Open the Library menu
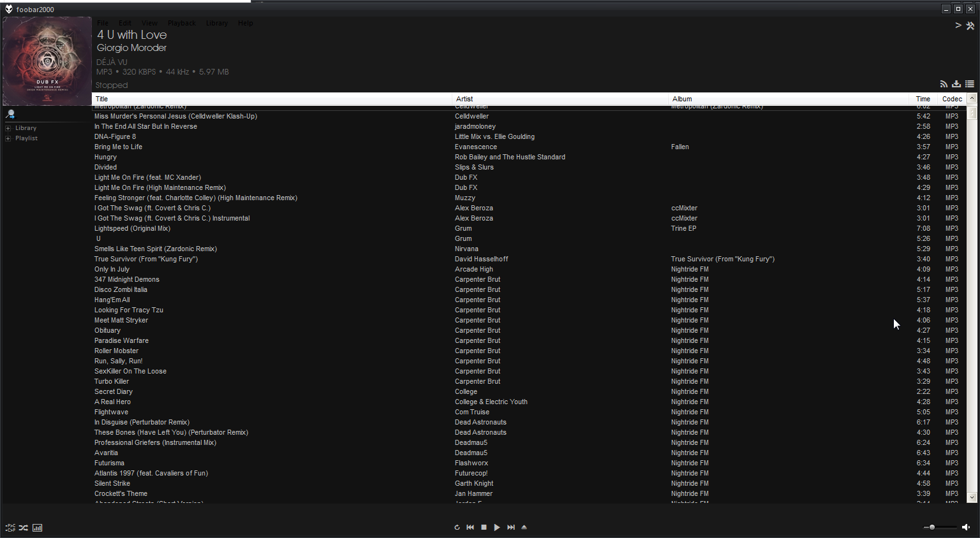980x538 pixels. coord(217,23)
